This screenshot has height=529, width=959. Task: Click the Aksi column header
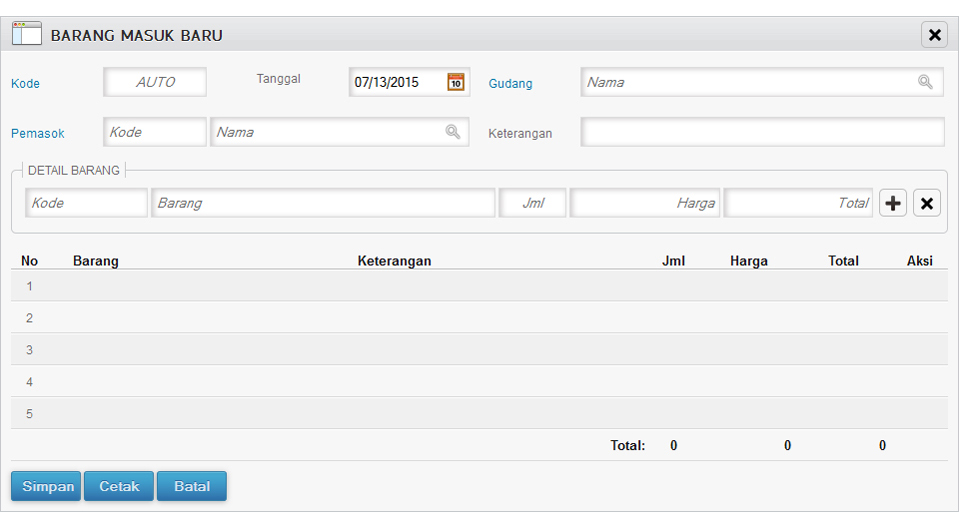(920, 261)
